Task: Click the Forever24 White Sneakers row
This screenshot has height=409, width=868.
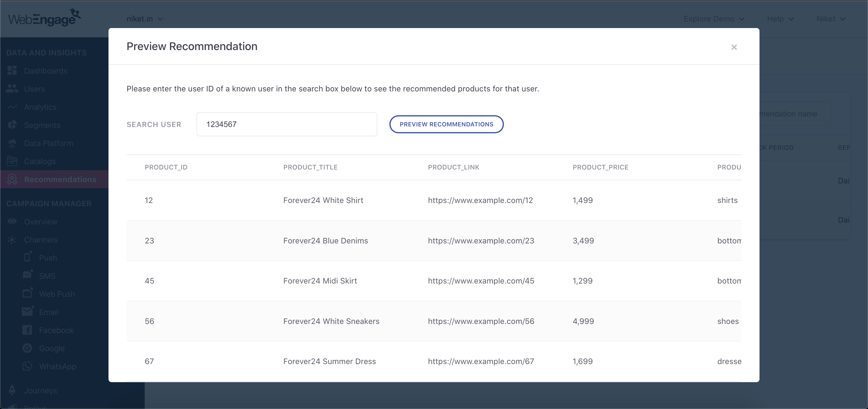Action: (x=331, y=321)
